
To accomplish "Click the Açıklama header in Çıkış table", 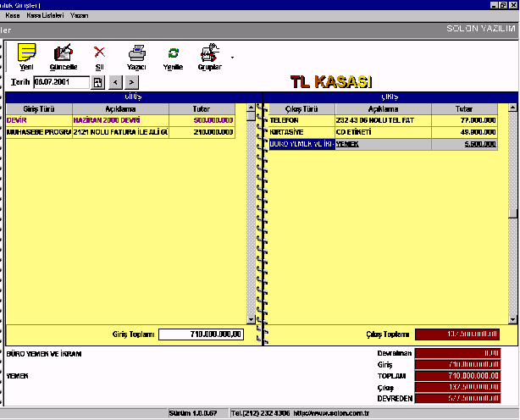I will [384, 109].
